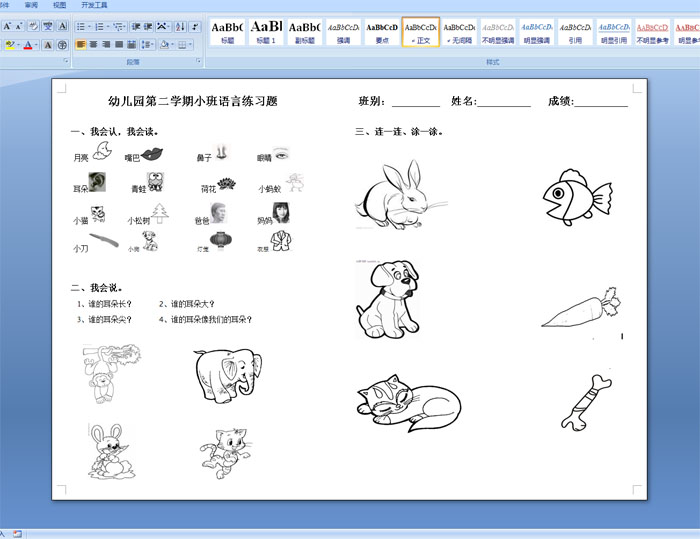
Task: Toggle Align Right paragraph alignment
Action: click(x=106, y=45)
